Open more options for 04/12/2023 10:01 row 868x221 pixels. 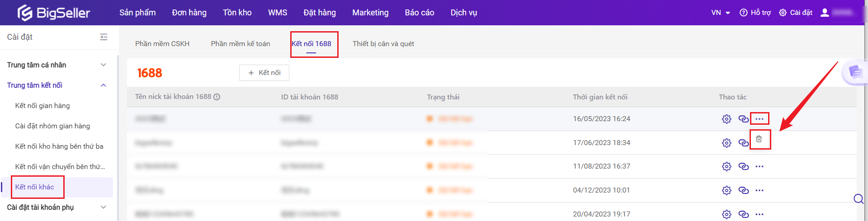pos(759,190)
